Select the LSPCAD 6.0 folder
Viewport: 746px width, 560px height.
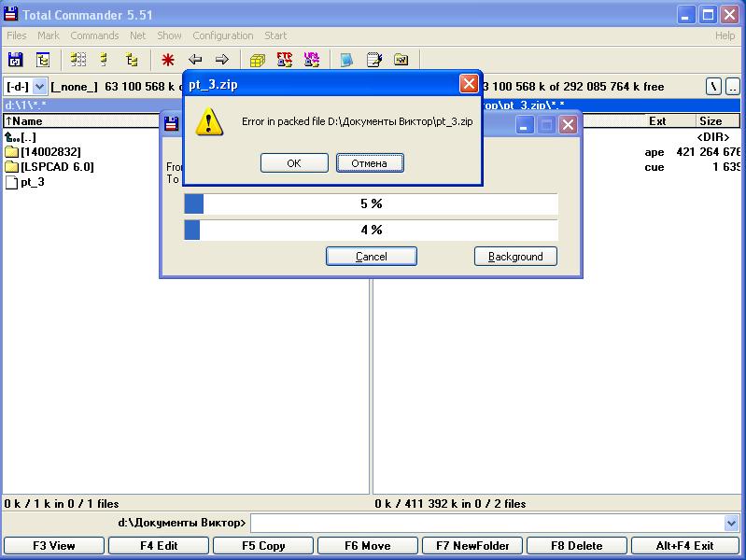[x=49, y=167]
